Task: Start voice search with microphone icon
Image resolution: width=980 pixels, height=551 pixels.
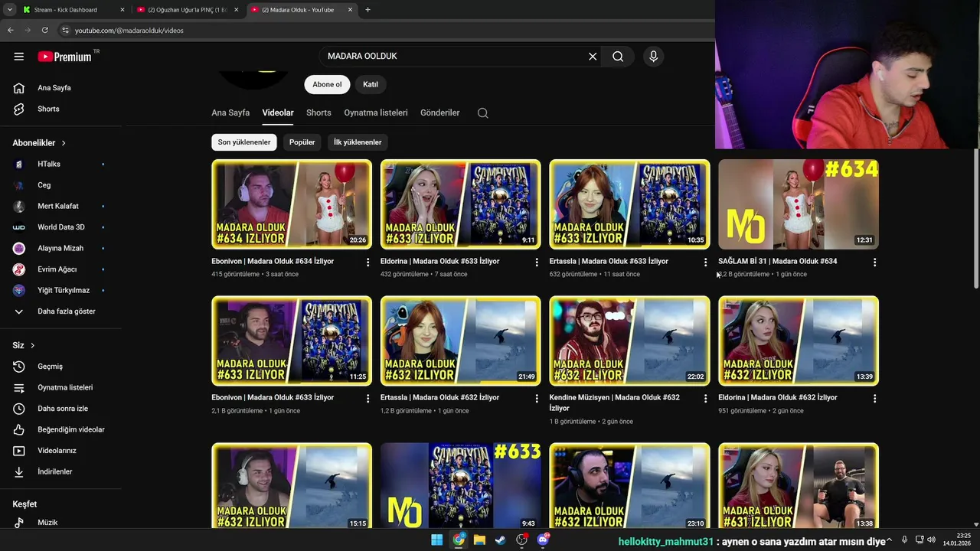Action: tap(653, 57)
